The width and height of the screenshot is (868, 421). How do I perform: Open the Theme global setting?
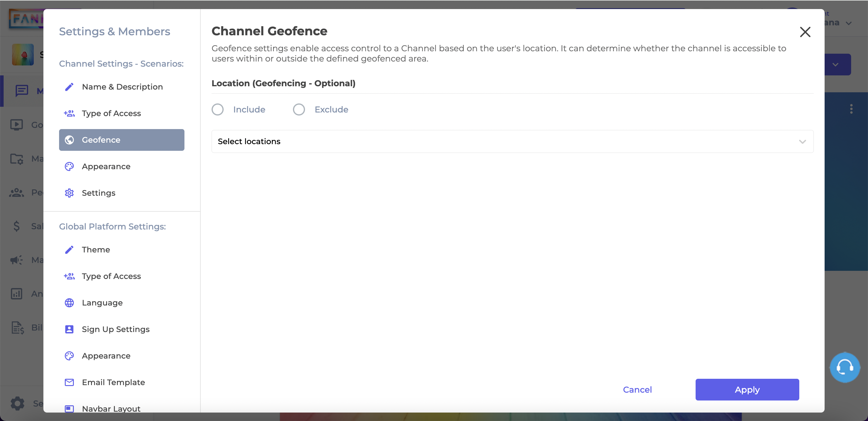pos(122,250)
